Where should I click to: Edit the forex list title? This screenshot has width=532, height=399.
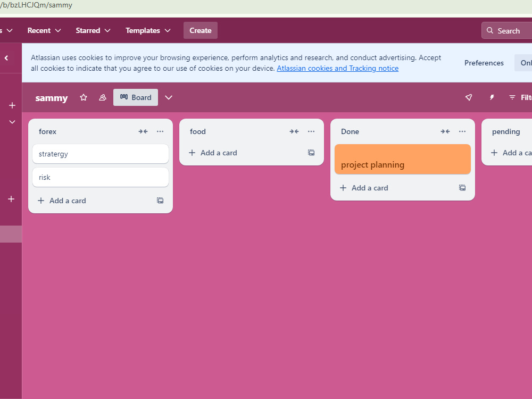point(47,131)
